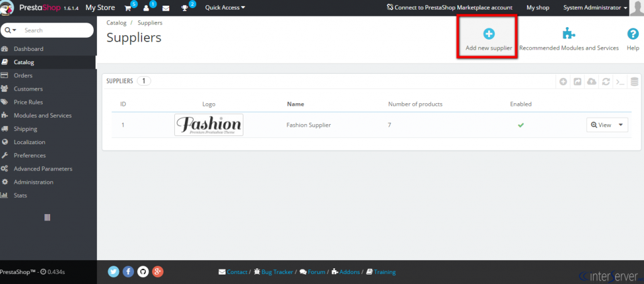Image resolution: width=644 pixels, height=284 pixels.
Task: Click the Fashion Supplier name cell
Action: tap(308, 125)
